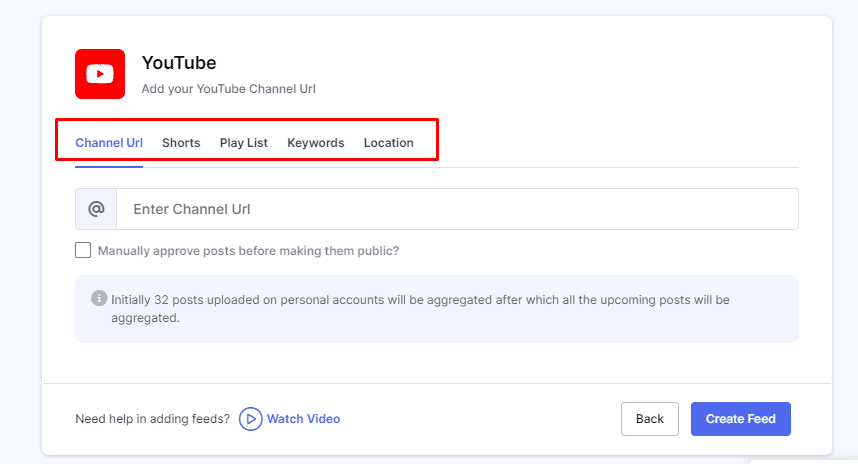
Task: Click the red YouTube logo icon
Action: [x=100, y=74]
